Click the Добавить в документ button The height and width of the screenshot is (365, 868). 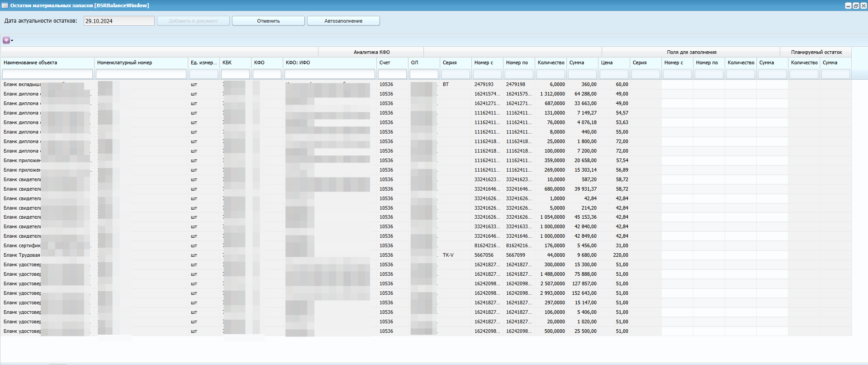tap(193, 21)
